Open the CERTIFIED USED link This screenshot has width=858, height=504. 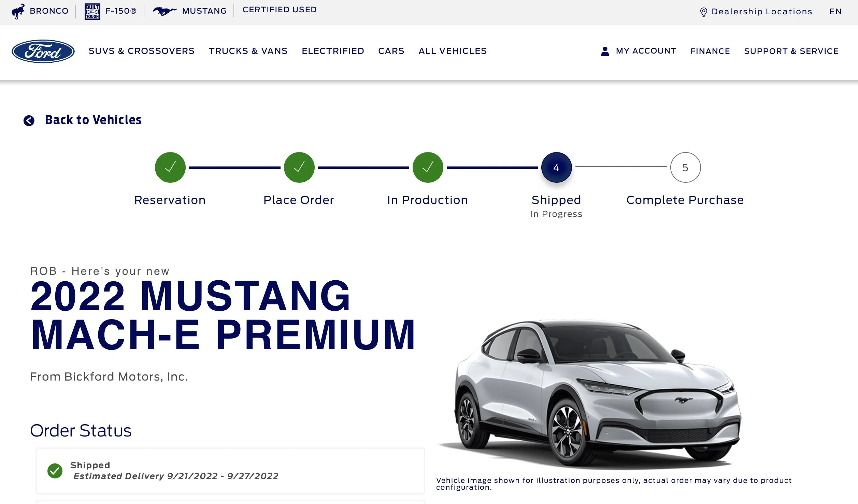pos(280,10)
